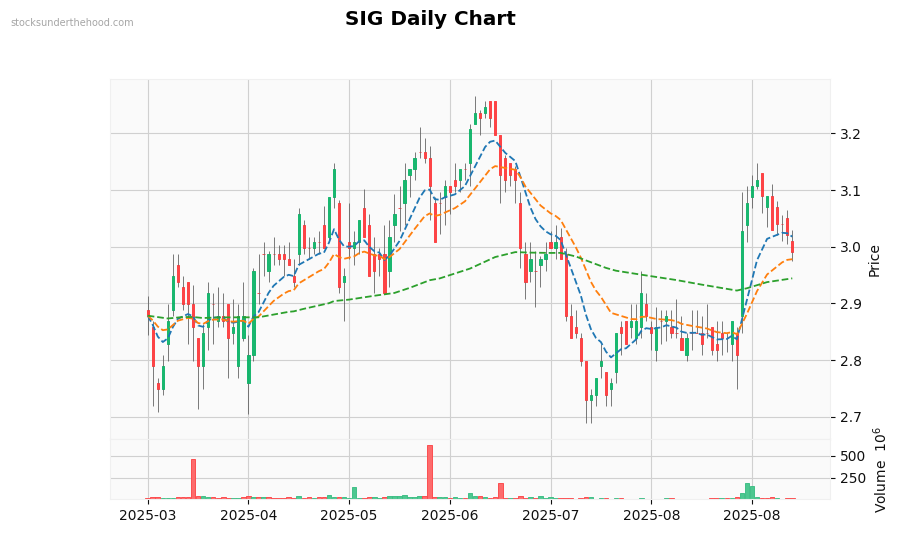This screenshot has width=900, height=533.
Task: Select the 2.8 price axis label
Action: tap(850, 361)
